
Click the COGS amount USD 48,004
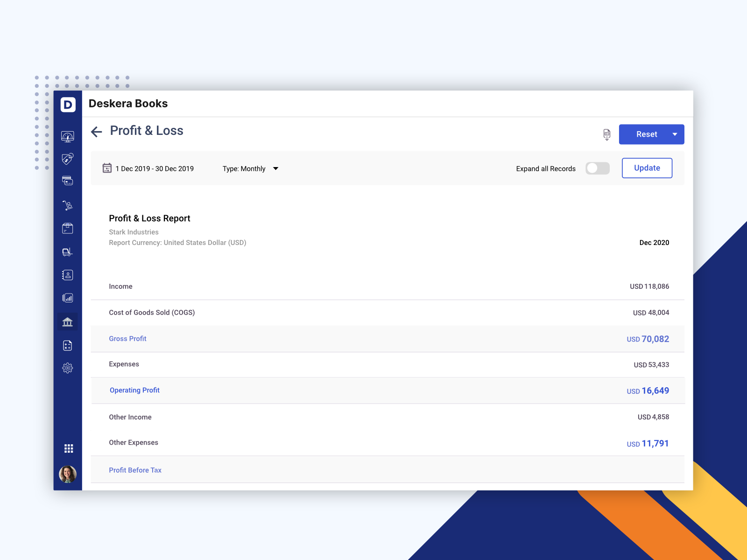[651, 313]
